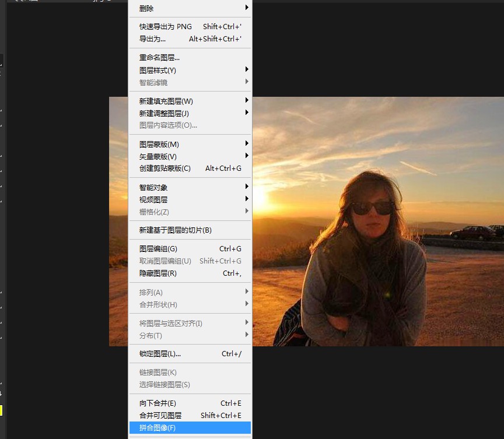Merge visible layers via 合并可见图层
The image size is (504, 439).
[x=175, y=415]
